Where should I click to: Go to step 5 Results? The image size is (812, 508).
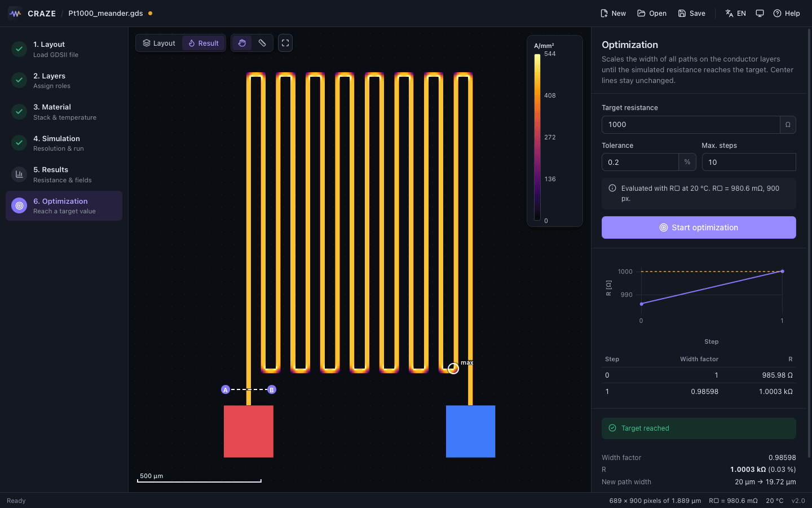(64, 174)
